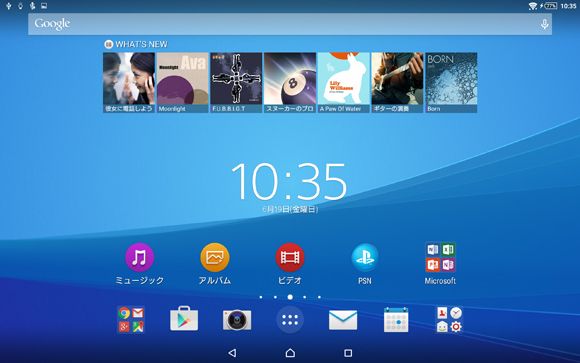Tap the status bar time 10:35

click(568, 6)
